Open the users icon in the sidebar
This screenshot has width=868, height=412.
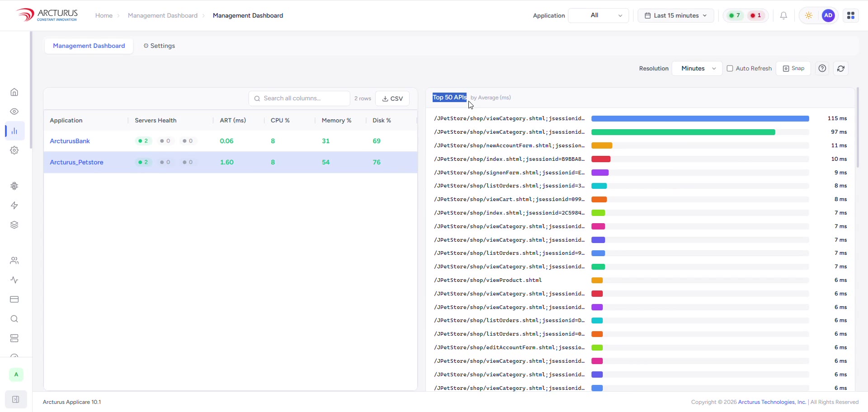pos(14,261)
